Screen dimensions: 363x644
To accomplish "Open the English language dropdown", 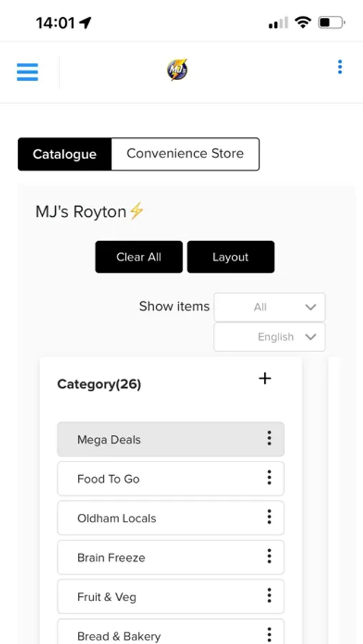I will coord(269,337).
